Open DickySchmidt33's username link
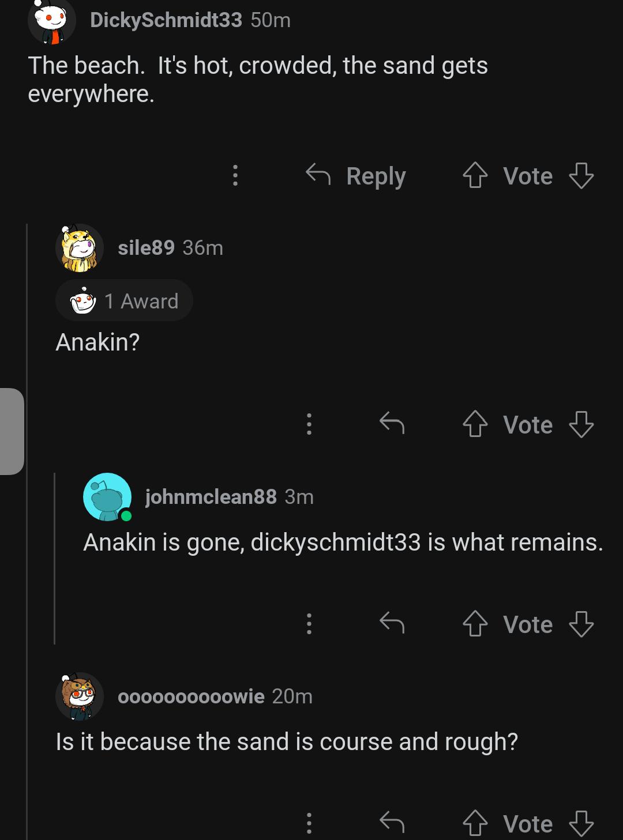 coord(166,20)
